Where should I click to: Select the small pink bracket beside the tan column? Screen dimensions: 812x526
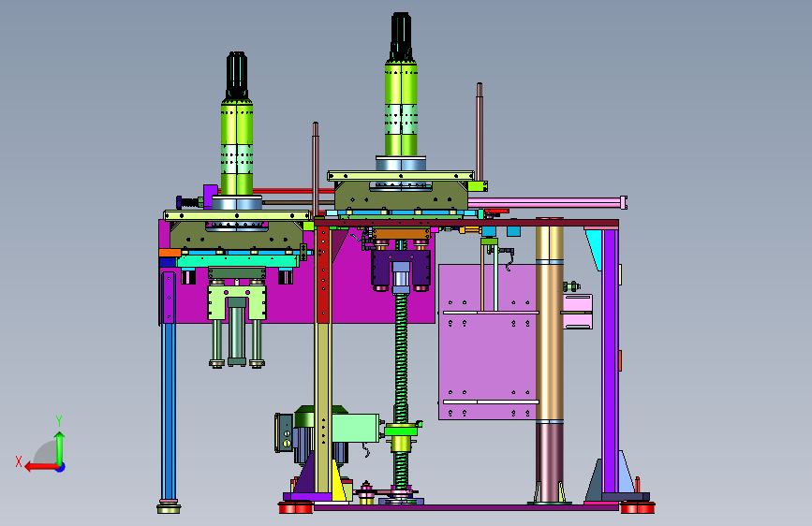[578, 311]
